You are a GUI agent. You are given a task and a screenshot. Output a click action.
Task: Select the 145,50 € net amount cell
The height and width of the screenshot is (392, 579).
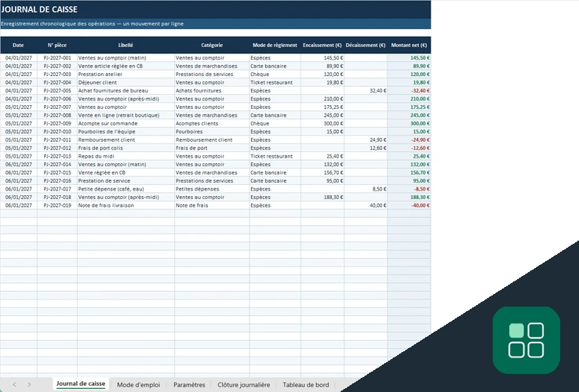pyautogui.click(x=409, y=58)
